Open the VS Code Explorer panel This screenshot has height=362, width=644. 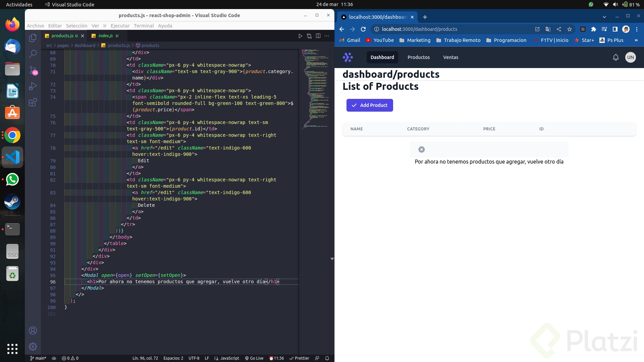coord(33,38)
